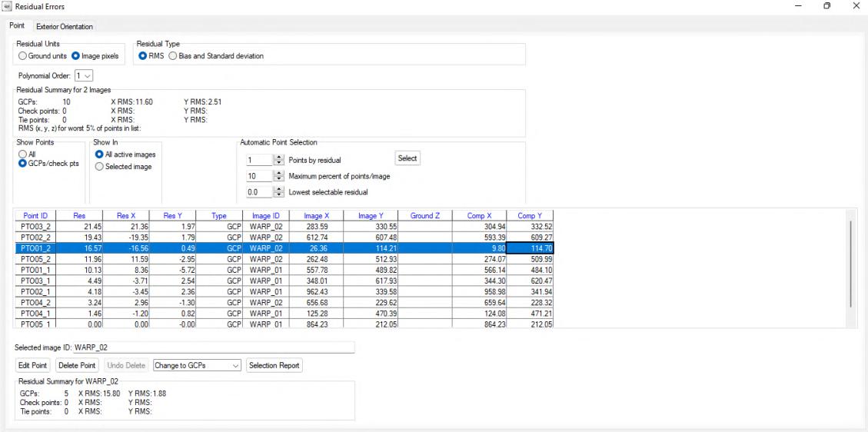Click the Image Y column header
The image size is (868, 432).
371,216
